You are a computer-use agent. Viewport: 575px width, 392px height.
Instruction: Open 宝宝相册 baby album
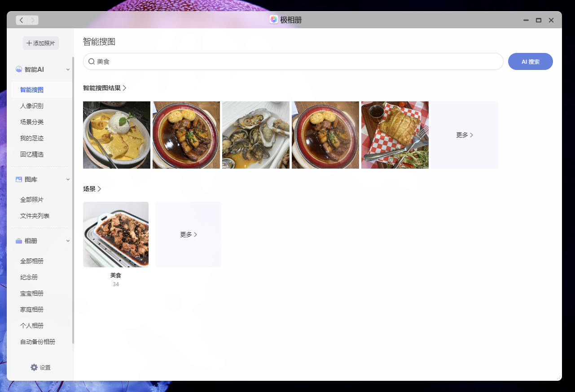(x=31, y=293)
